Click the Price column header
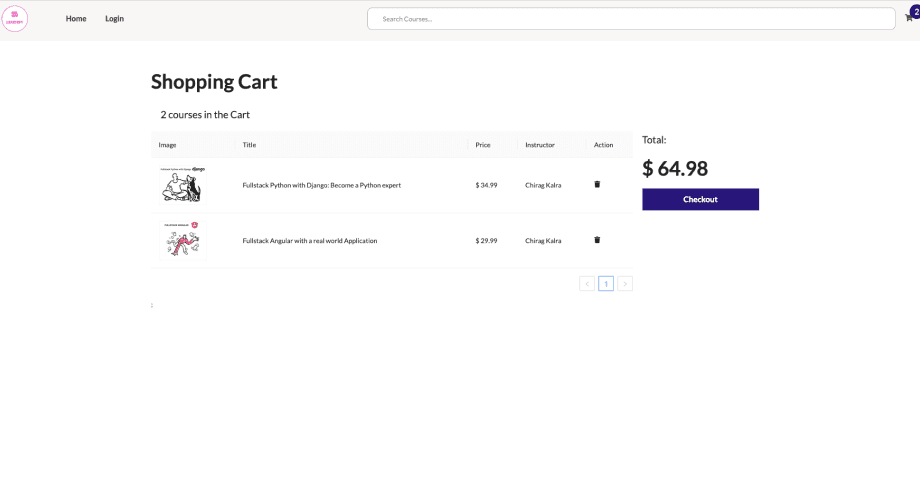Image resolution: width=920 pixels, height=500 pixels. tap(483, 145)
